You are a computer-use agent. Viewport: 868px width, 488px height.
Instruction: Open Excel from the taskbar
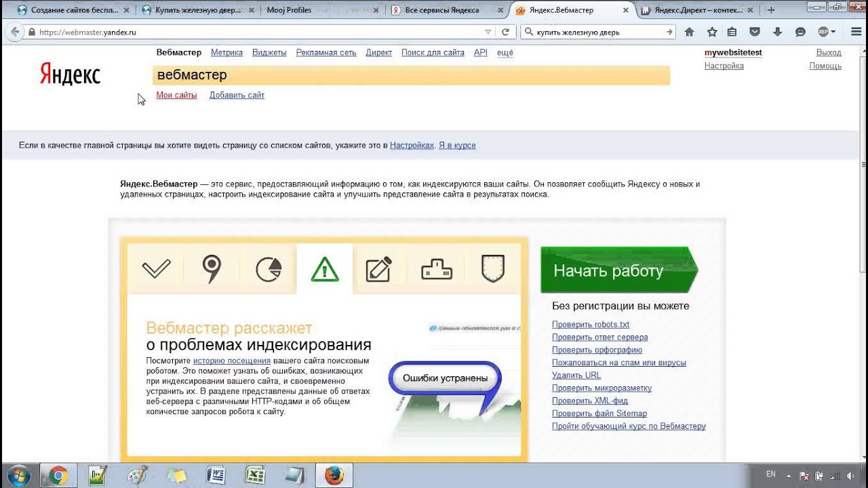coord(255,476)
